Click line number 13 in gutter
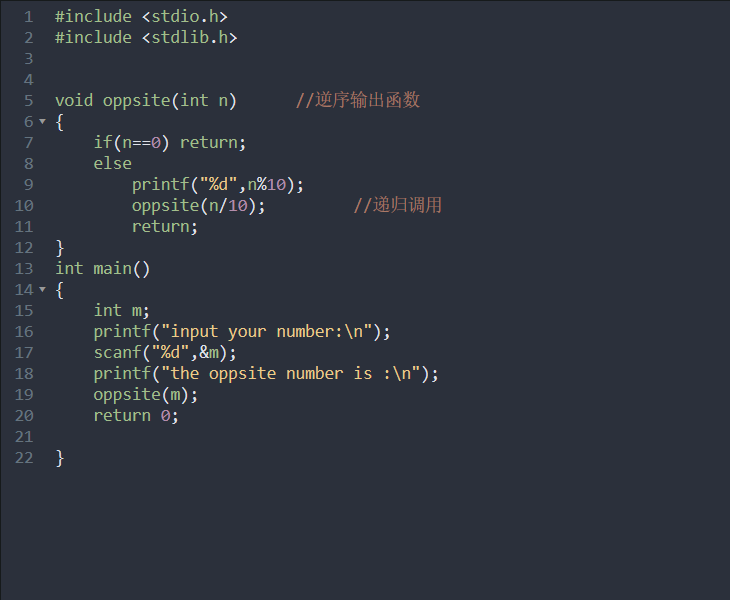This screenshot has height=600, width=730. pos(24,269)
